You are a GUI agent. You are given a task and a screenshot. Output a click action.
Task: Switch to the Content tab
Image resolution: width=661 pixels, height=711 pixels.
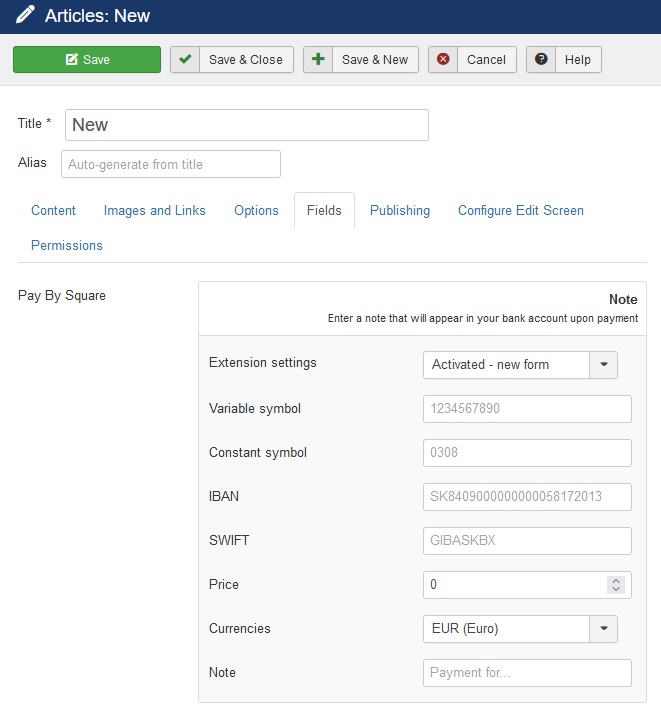pyautogui.click(x=53, y=210)
